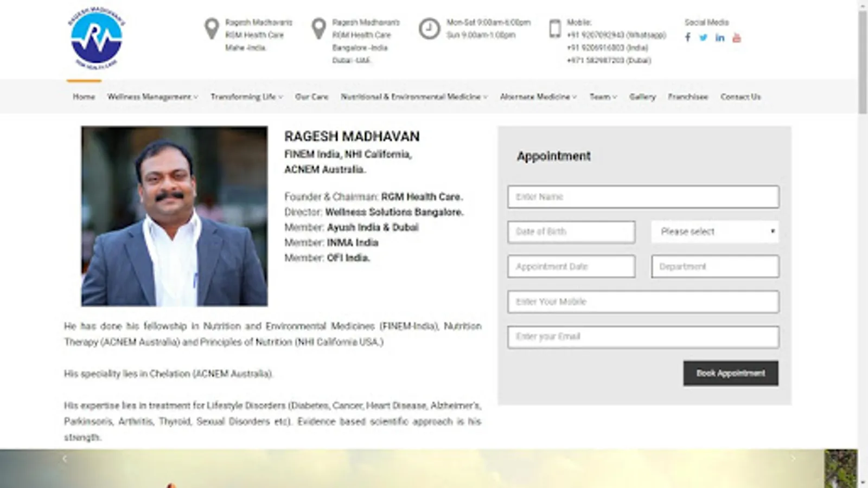Click the scrollbar up arrow

tap(863, 5)
